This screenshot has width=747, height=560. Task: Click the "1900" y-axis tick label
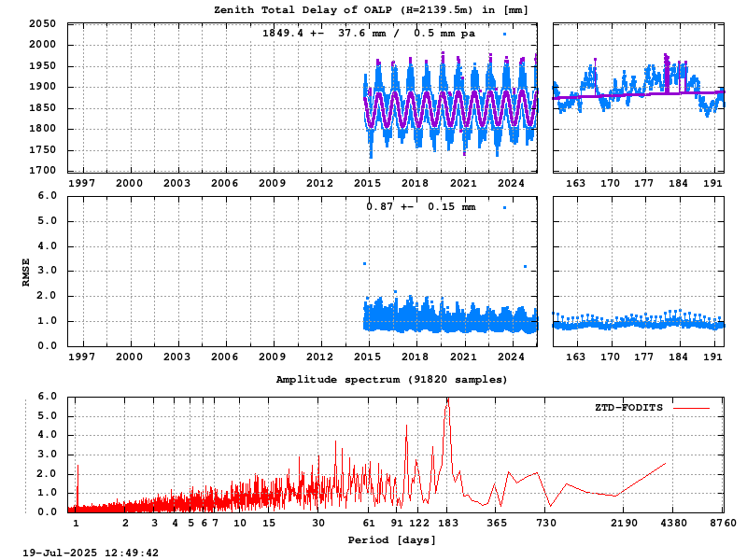pyautogui.click(x=42, y=87)
